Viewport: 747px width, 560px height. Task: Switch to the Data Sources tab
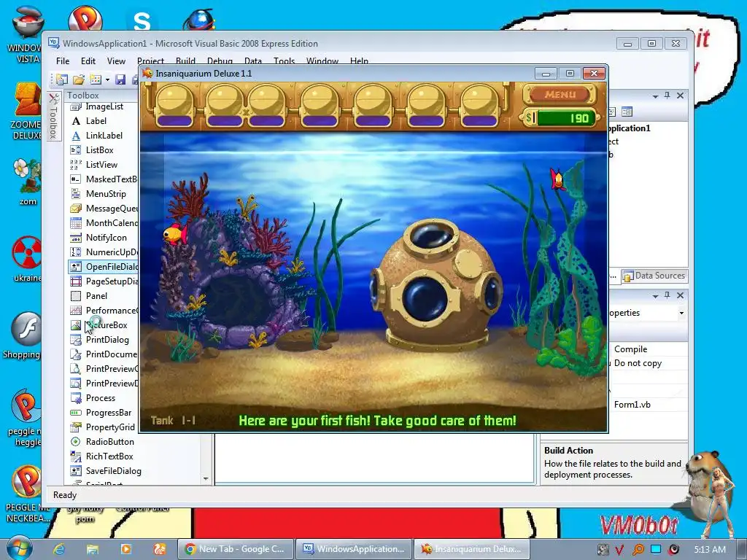(654, 276)
